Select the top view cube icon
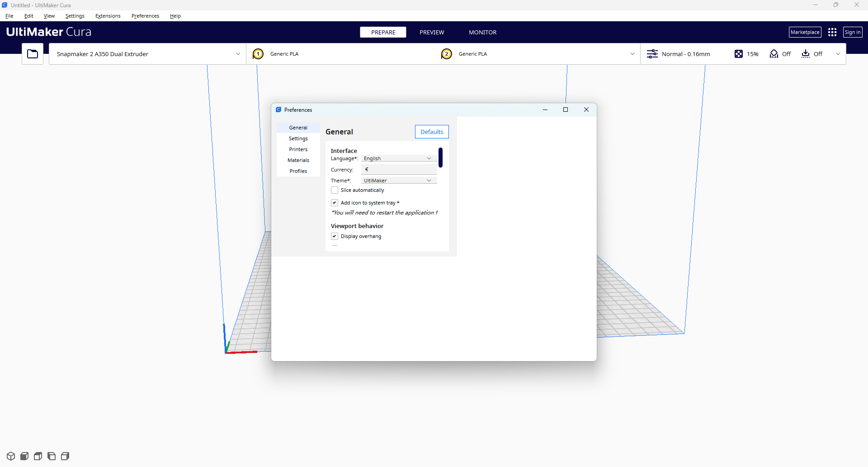Image resolution: width=868 pixels, height=467 pixels. (38, 456)
